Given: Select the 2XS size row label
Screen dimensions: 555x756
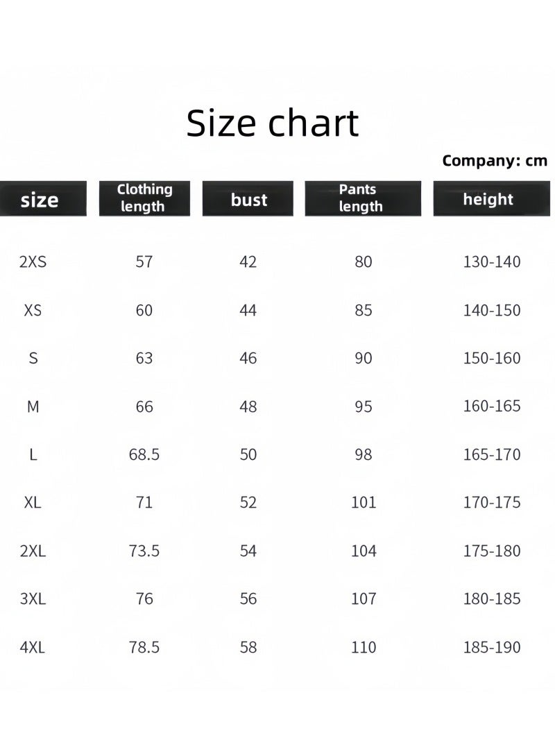Looking at the screenshot, I should coord(33,261).
